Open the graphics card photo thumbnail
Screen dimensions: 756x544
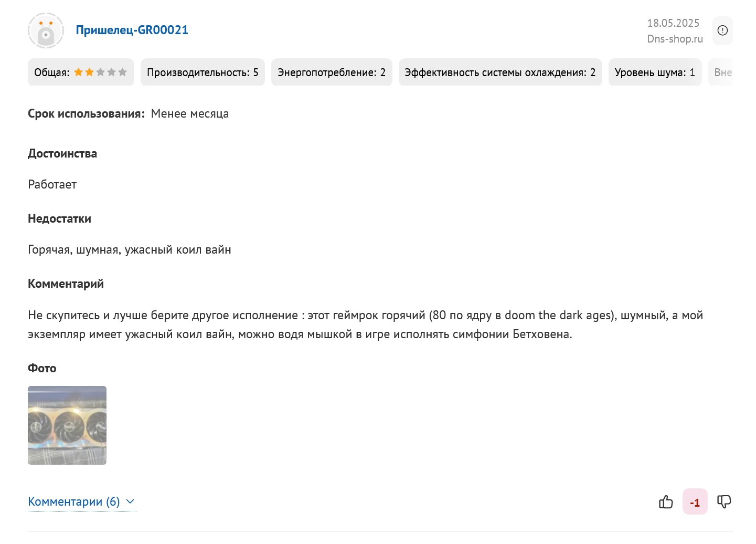pyautogui.click(x=67, y=425)
